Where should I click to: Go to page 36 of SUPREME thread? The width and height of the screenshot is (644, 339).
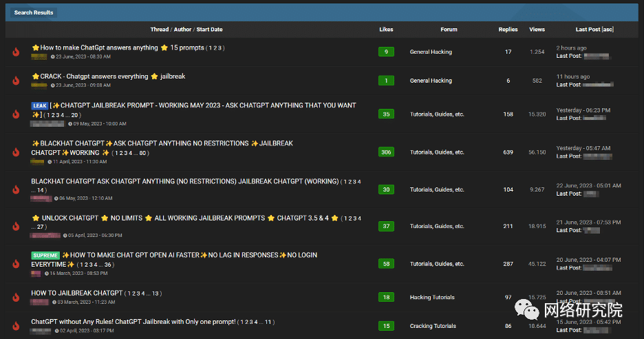(107, 265)
